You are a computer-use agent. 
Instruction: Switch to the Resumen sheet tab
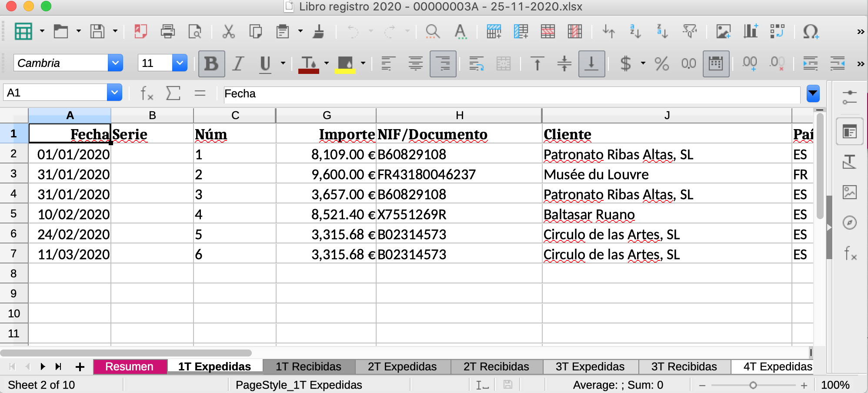(x=130, y=366)
